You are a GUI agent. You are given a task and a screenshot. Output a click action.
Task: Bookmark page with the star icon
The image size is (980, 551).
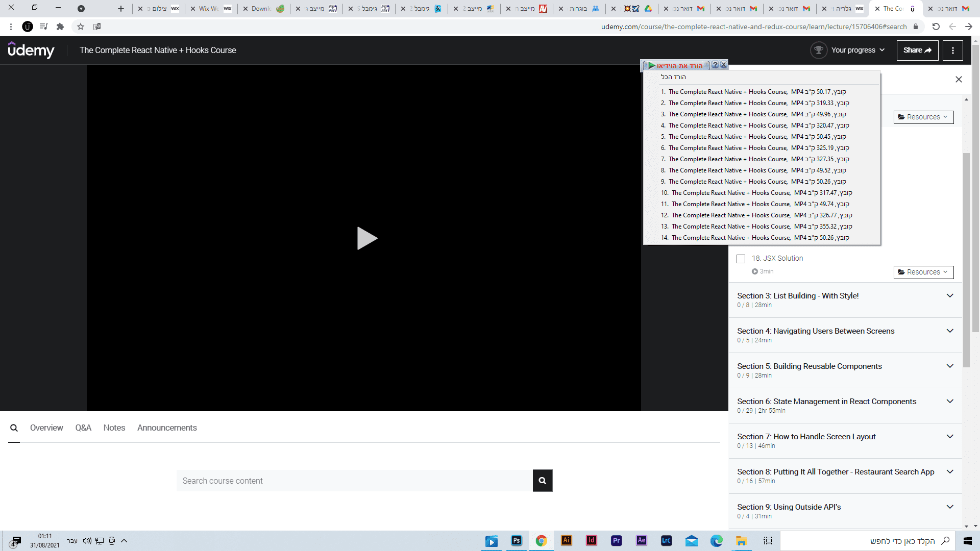[81, 27]
